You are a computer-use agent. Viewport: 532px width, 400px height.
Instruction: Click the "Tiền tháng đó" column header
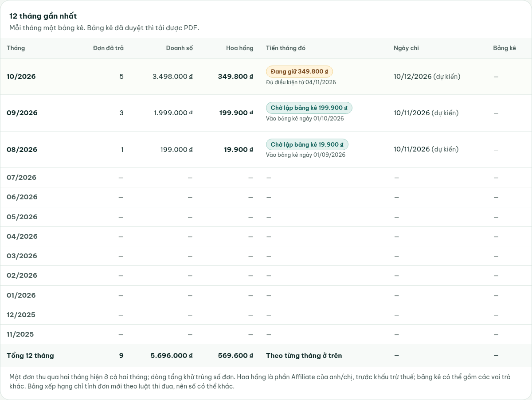(286, 48)
